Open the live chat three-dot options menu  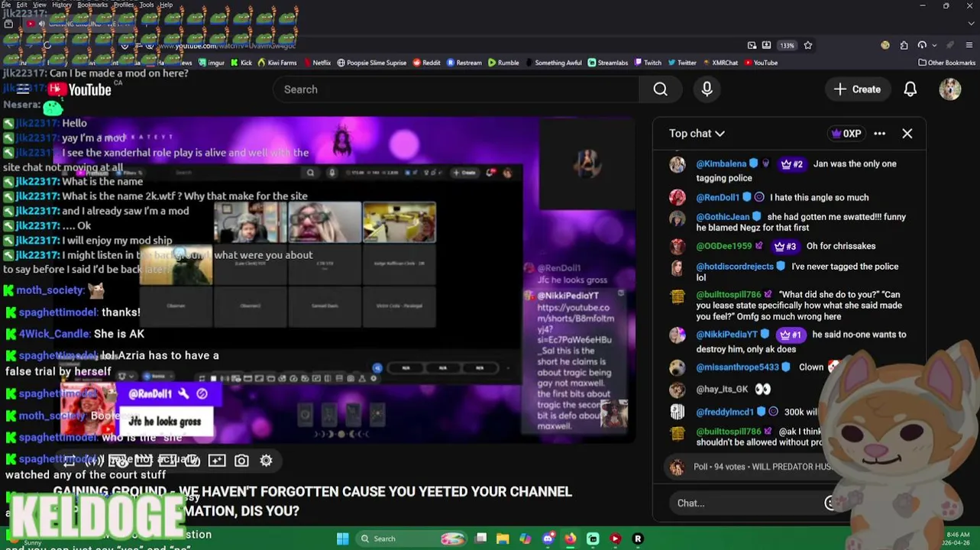click(x=879, y=134)
